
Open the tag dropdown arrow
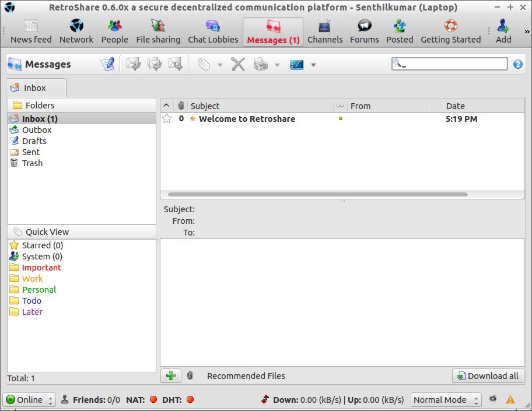pos(220,65)
